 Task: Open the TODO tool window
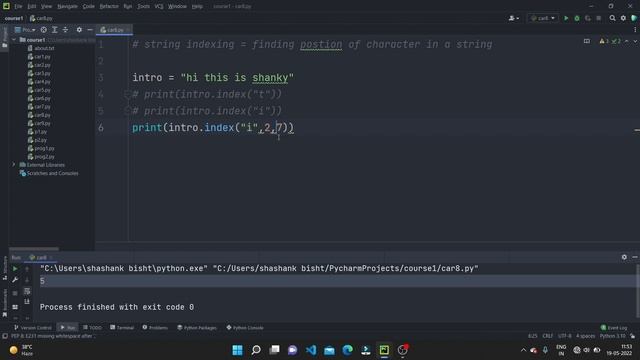click(x=92, y=328)
